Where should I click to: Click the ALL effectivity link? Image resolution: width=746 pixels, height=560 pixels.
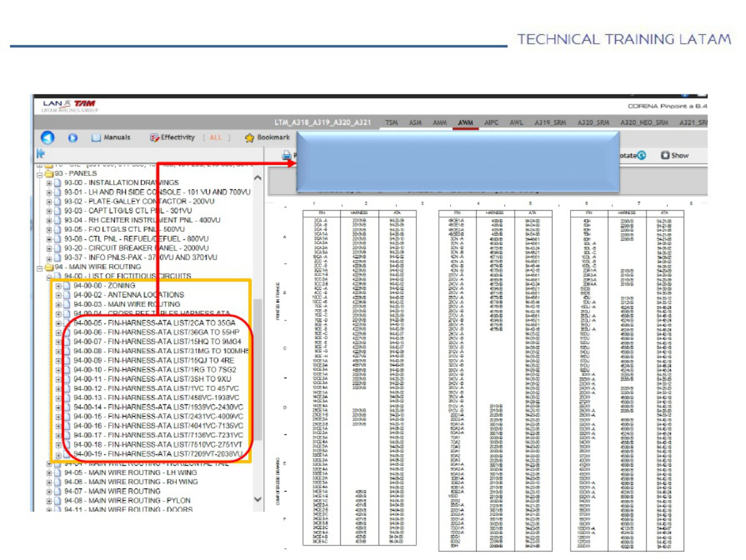tap(216, 138)
